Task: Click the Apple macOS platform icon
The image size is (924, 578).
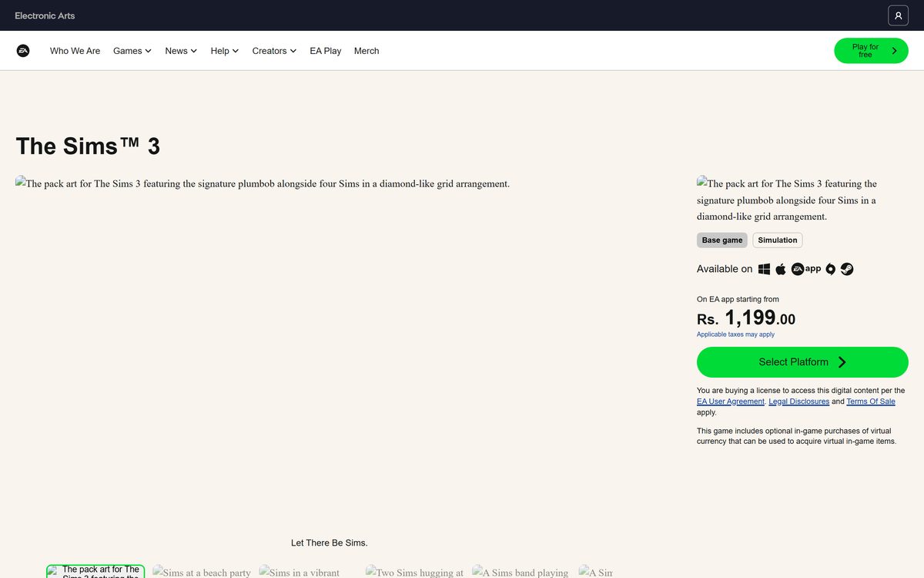Action: click(781, 269)
